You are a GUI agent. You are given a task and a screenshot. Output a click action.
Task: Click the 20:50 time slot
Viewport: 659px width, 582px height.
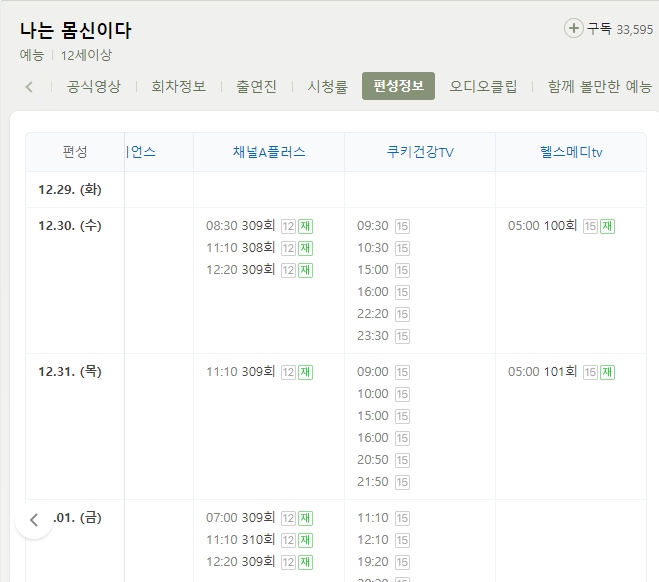tap(373, 459)
